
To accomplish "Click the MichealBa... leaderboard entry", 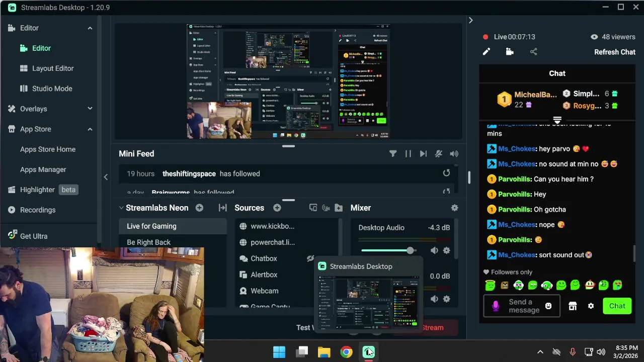I will (x=527, y=100).
